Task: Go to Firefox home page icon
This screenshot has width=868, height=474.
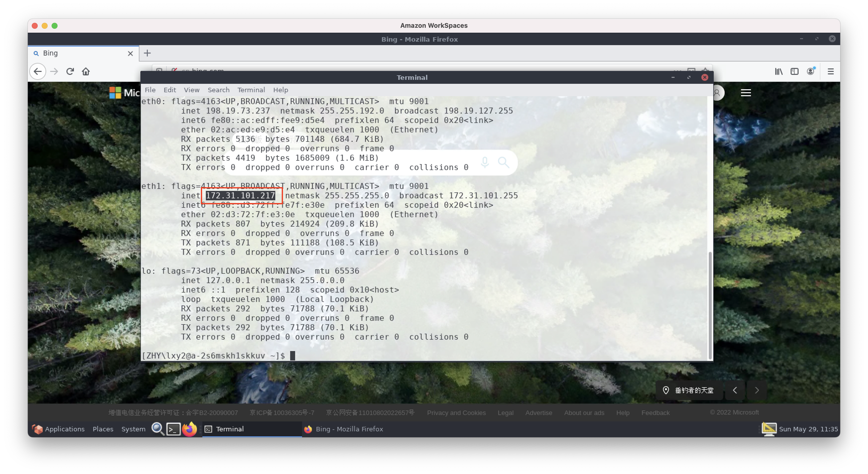Action: pos(86,71)
